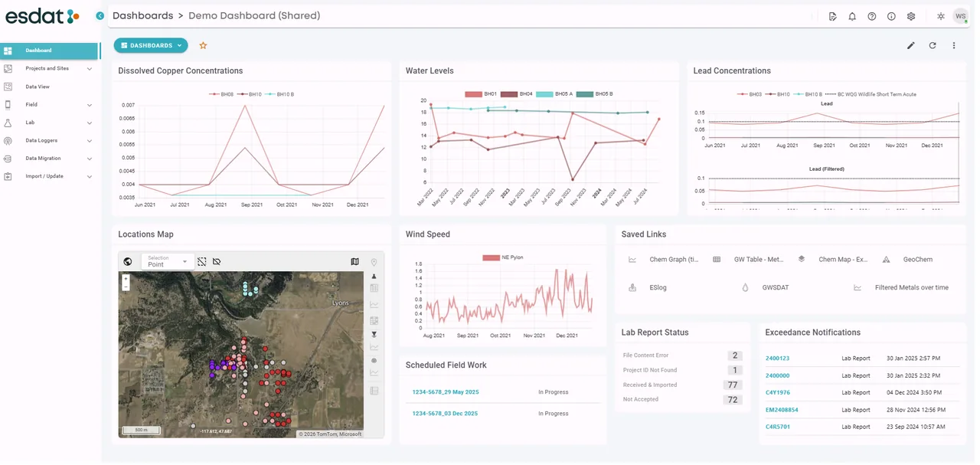Toggle BH05 B series in Water Levels legend
Viewport: 980px width, 465px height.
click(595, 94)
